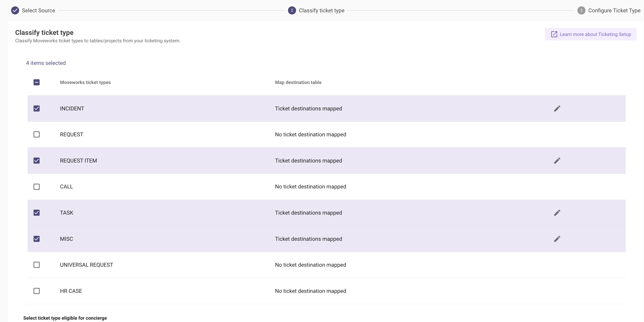Screen dimensions: 644x322
Task: Edit the REQUEST ITEM destination mapping
Action: click(557, 161)
